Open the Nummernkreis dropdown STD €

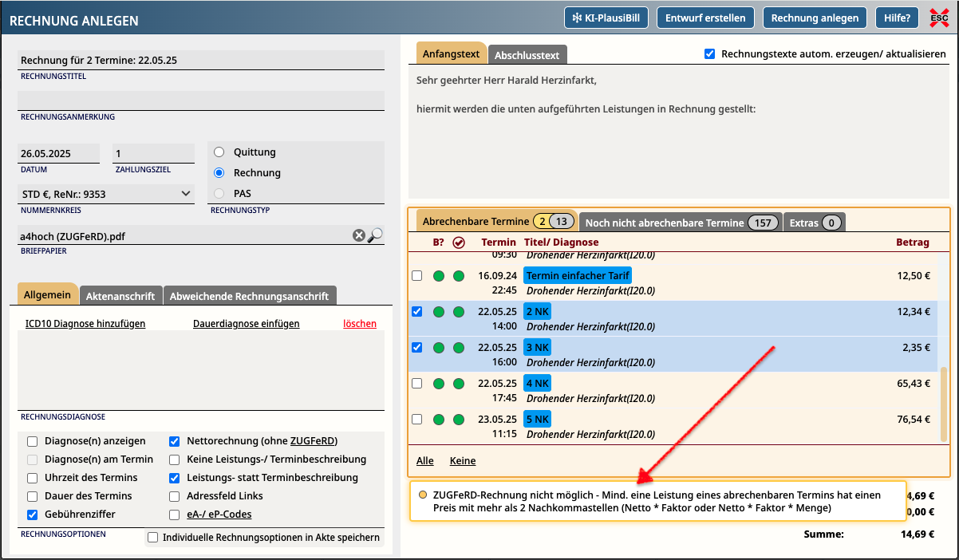click(105, 194)
